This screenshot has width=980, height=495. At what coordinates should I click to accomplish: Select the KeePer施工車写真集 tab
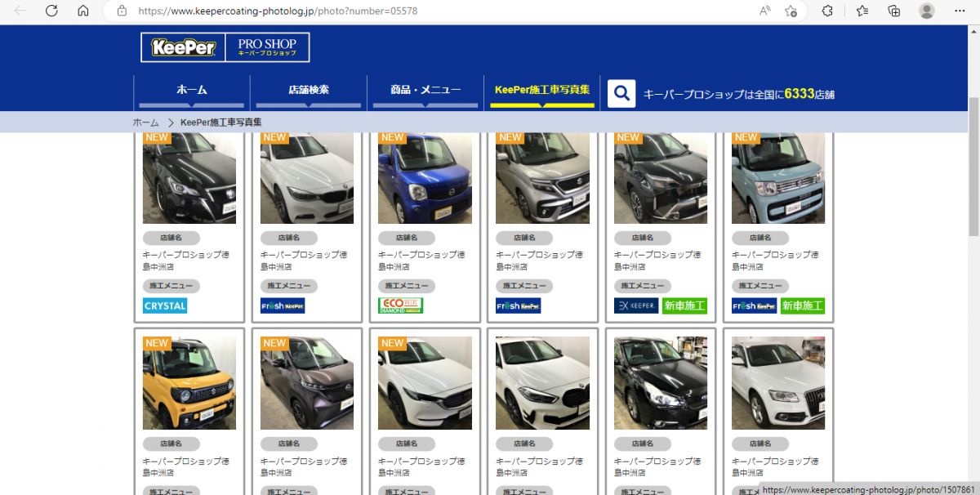pos(542,90)
